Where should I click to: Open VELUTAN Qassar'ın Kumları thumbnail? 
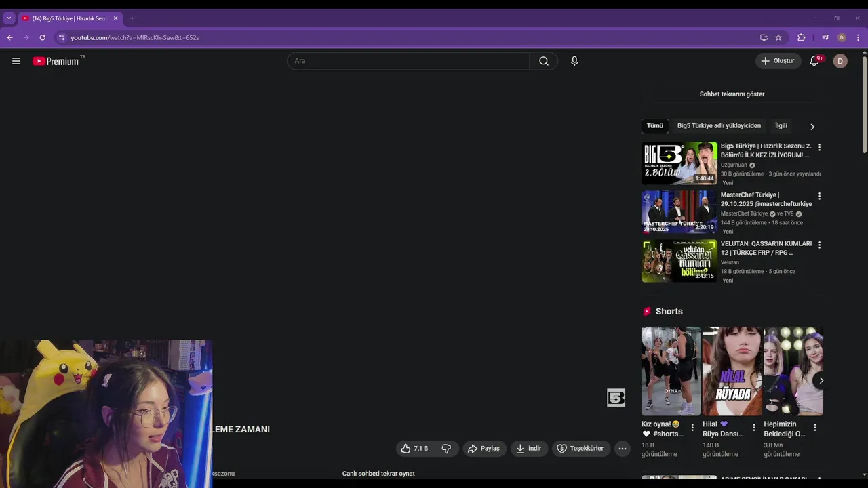(x=679, y=261)
